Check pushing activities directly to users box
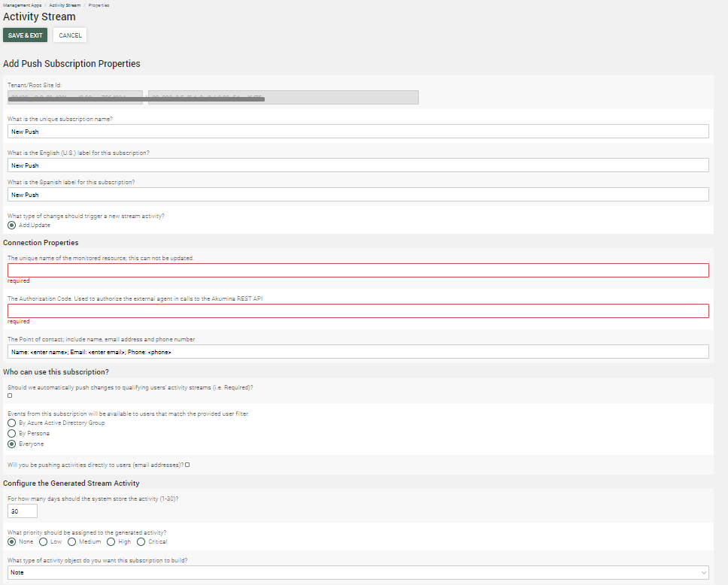 [x=187, y=465]
